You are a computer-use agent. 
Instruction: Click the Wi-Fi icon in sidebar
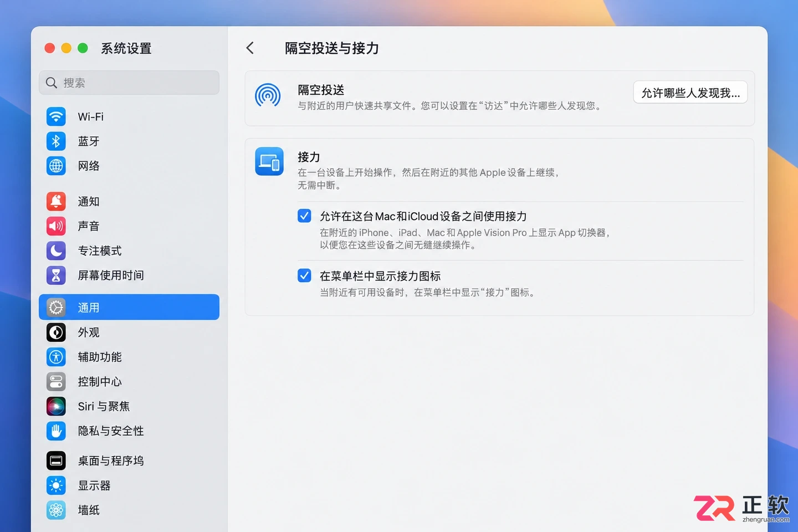(x=56, y=117)
